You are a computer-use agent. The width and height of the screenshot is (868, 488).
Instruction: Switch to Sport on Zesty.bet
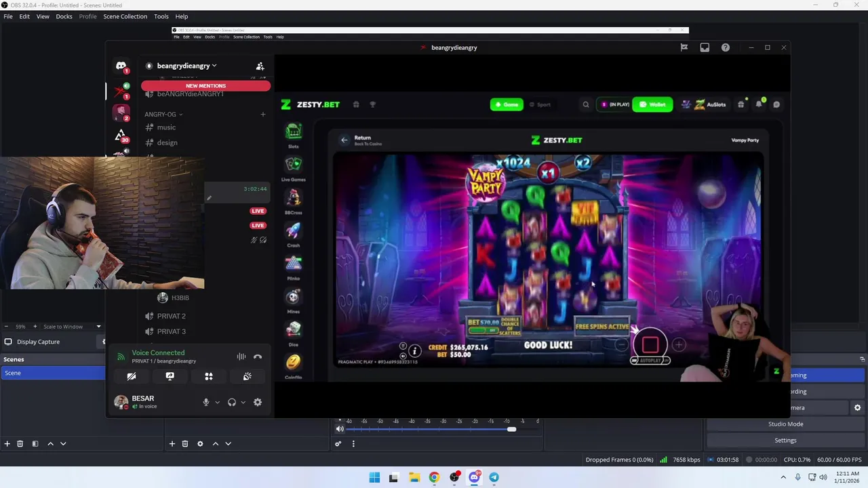[540, 104]
